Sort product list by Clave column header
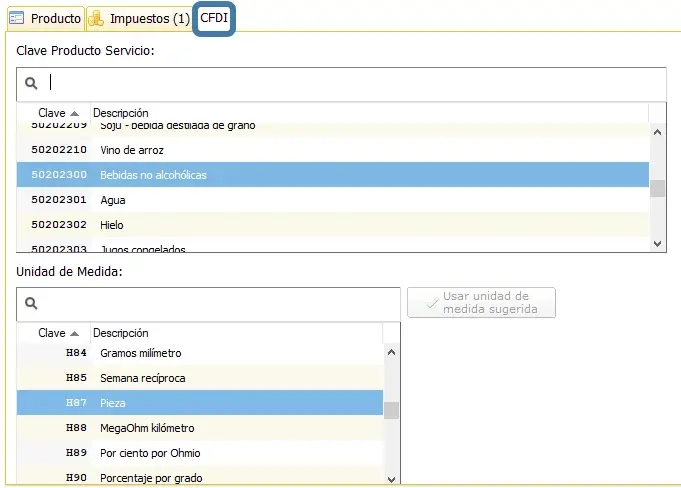The image size is (681, 488). 54,113
